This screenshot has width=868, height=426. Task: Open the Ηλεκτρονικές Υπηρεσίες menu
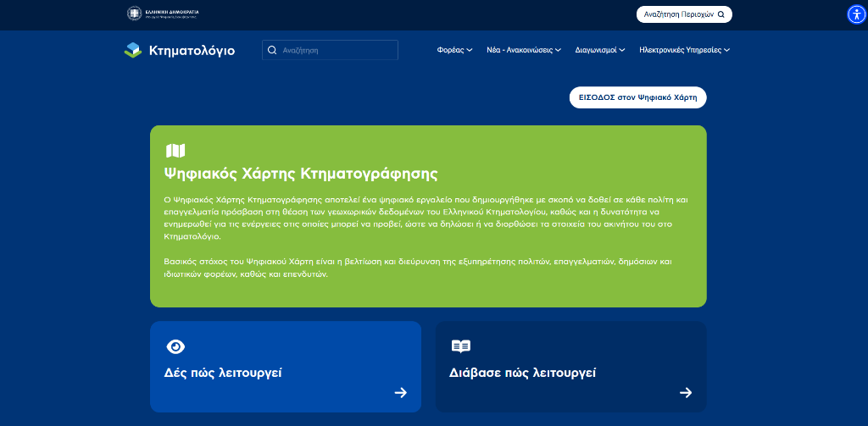click(684, 50)
